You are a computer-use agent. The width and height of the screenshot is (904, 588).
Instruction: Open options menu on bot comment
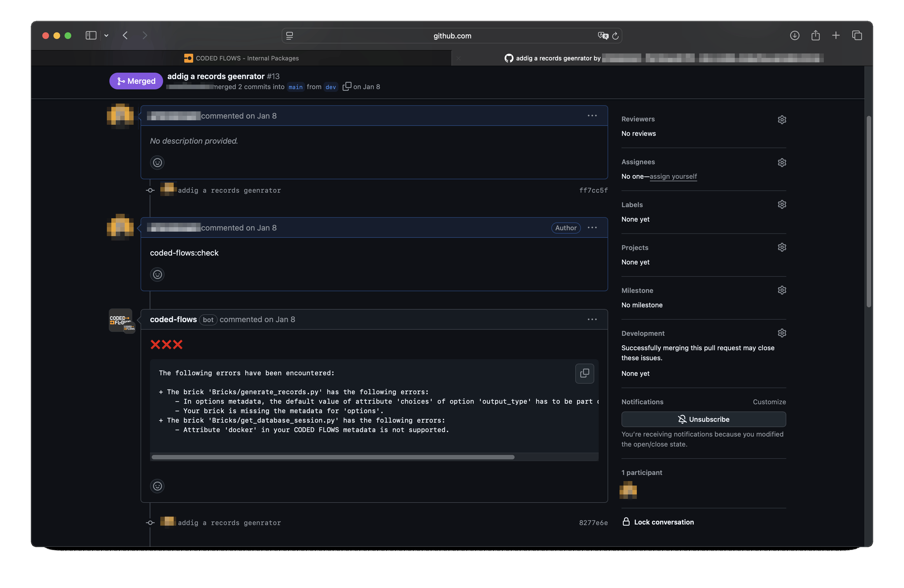point(592,319)
